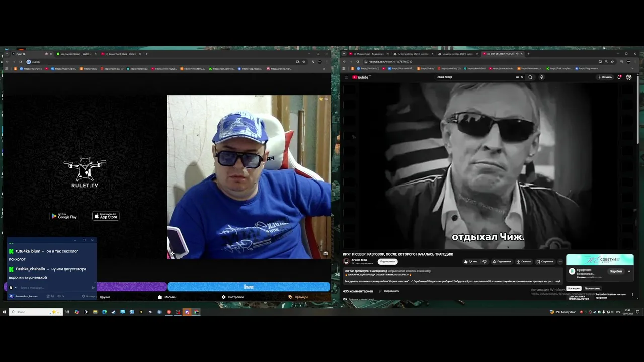Click the purple bar left of Start
644x362 pixels.
click(x=131, y=287)
